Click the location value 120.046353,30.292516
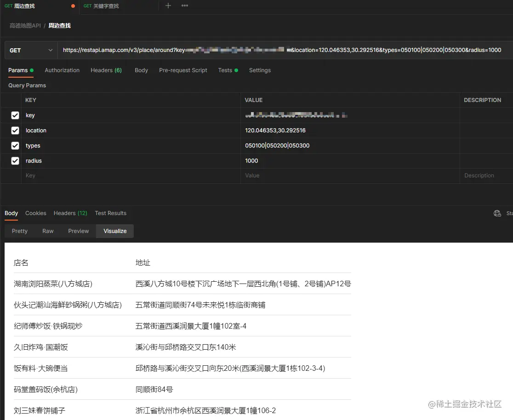 275,131
